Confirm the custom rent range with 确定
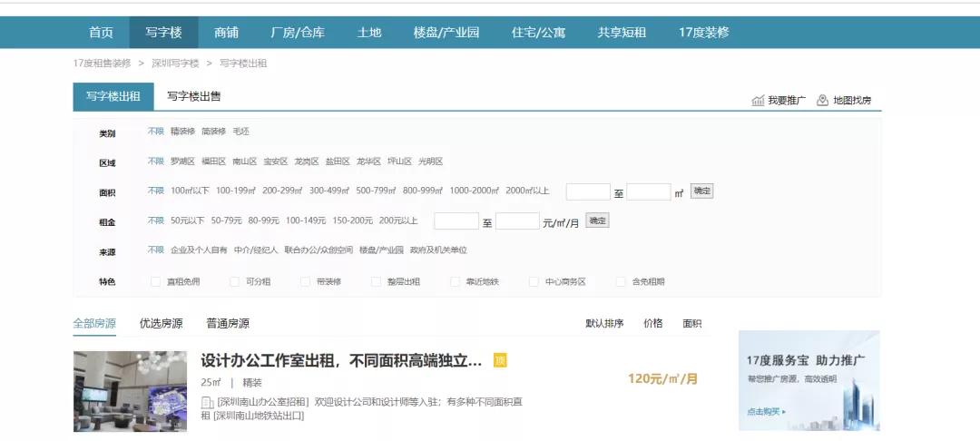Image resolution: width=980 pixels, height=441 pixels. pyautogui.click(x=597, y=220)
